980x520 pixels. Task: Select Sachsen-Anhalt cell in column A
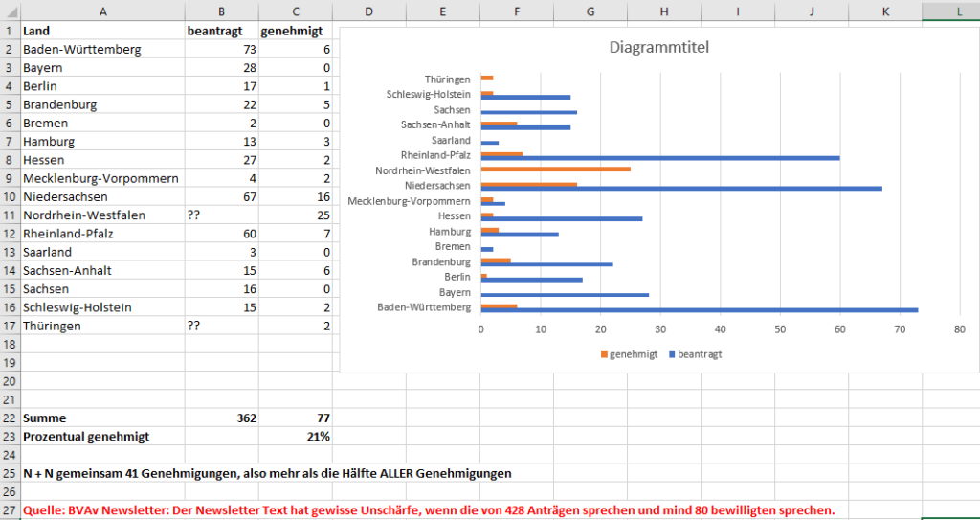tap(102, 271)
